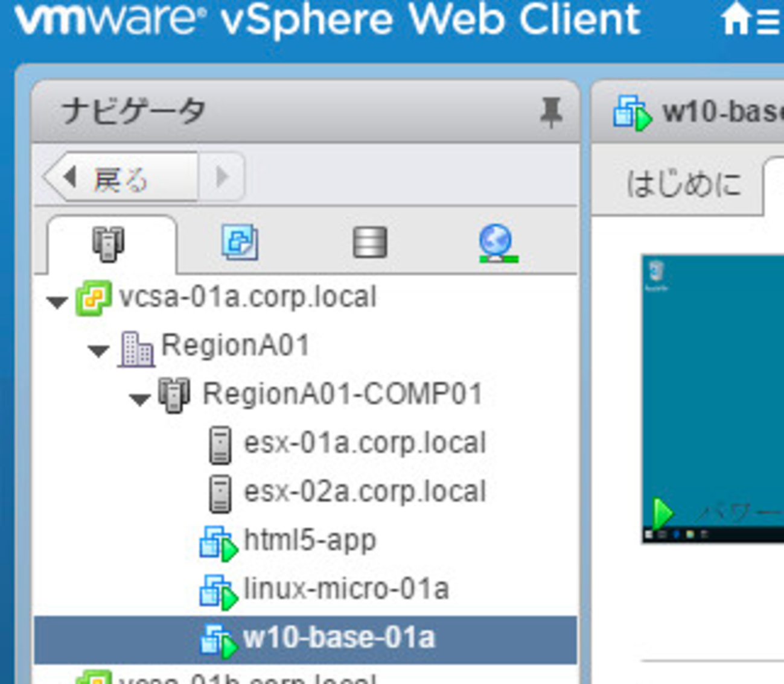Viewport: 784px width, 684px height.
Task: Switch to Storage tab
Action: point(369,242)
